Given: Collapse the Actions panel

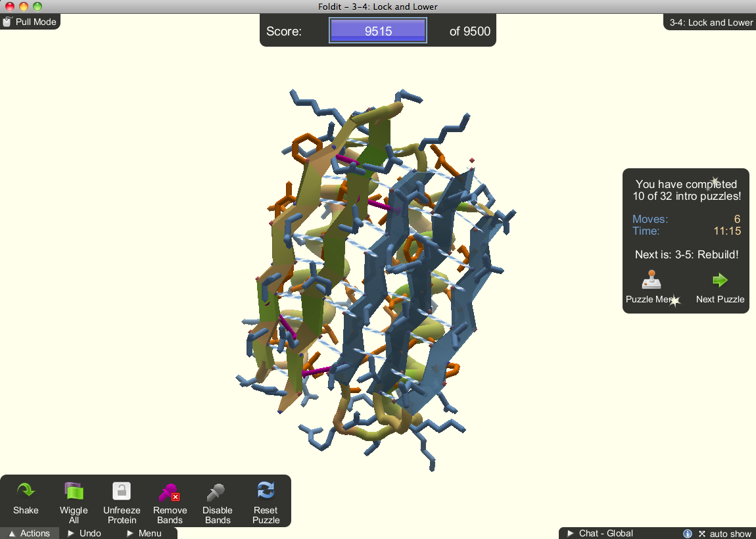Looking at the screenshot, I should [30, 533].
